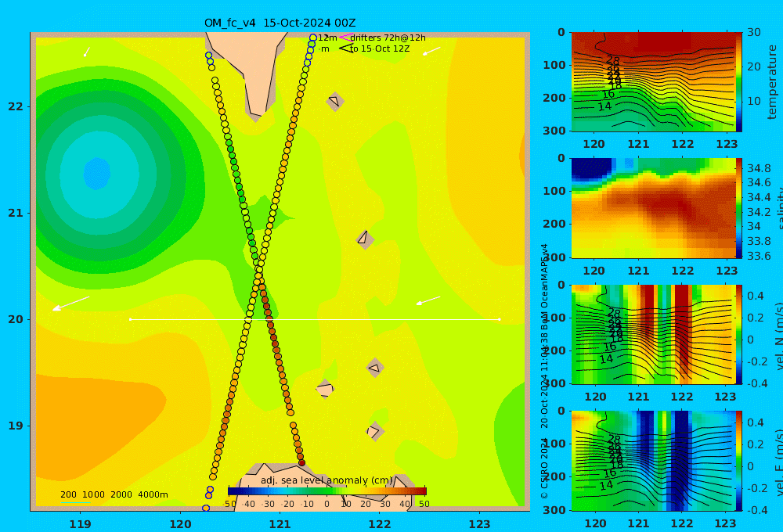Click the blue cold eddy core on the map
This screenshot has width=783, height=532.
(97, 174)
